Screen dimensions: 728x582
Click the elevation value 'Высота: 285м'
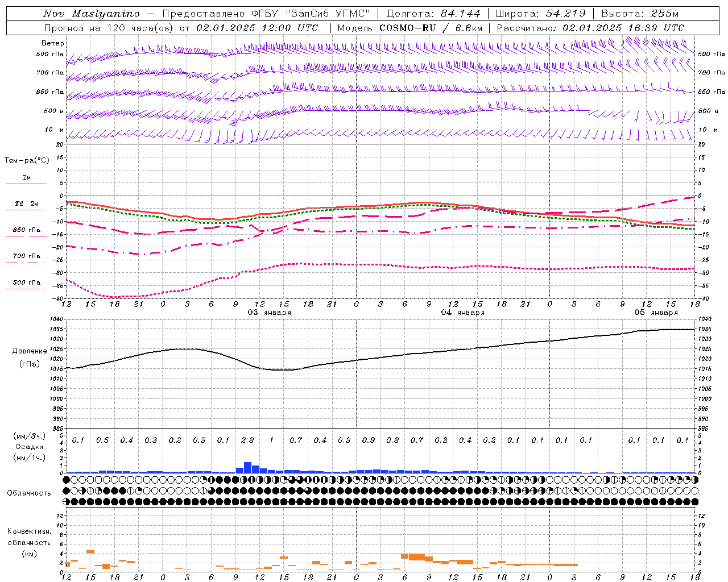[x=640, y=14]
